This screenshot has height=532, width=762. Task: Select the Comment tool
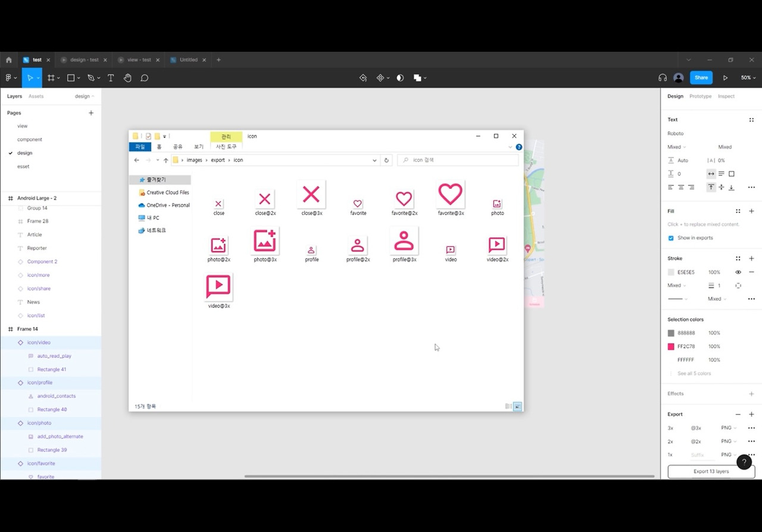pos(144,78)
